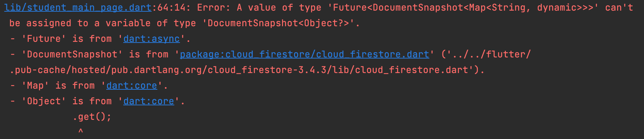Click the quoted 'Future' word in the list

[x=44, y=39]
